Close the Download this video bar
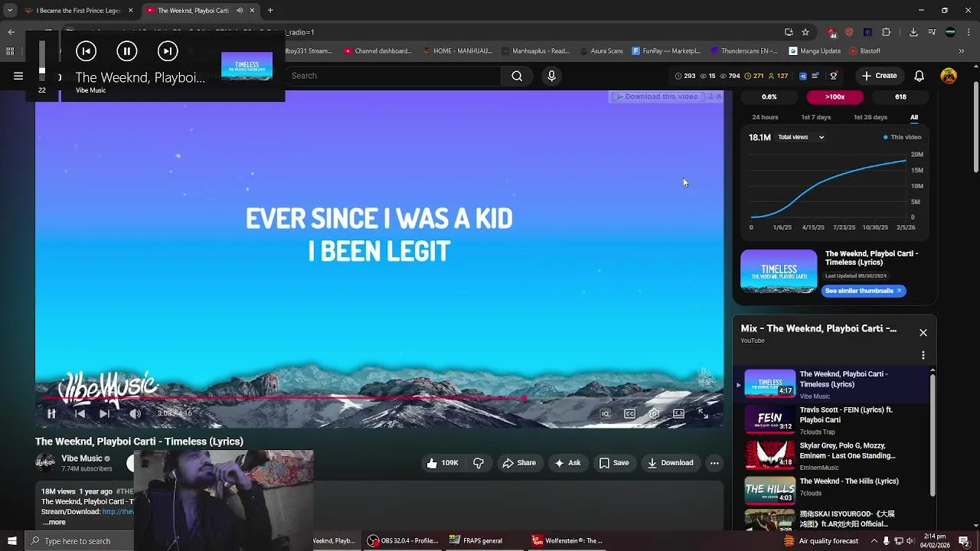Screen dimensions: 980x551 click(x=719, y=96)
